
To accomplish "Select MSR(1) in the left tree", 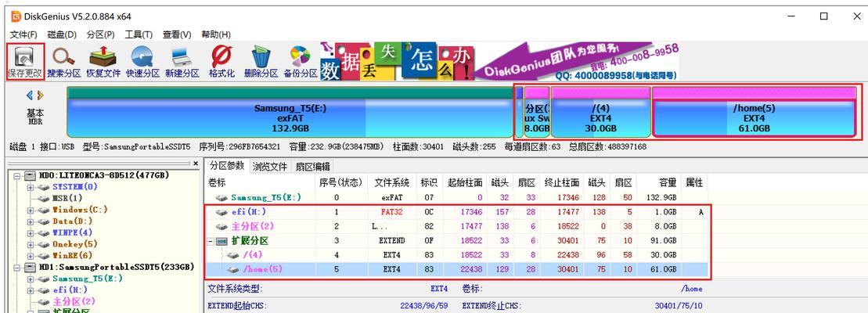I will click(67, 199).
